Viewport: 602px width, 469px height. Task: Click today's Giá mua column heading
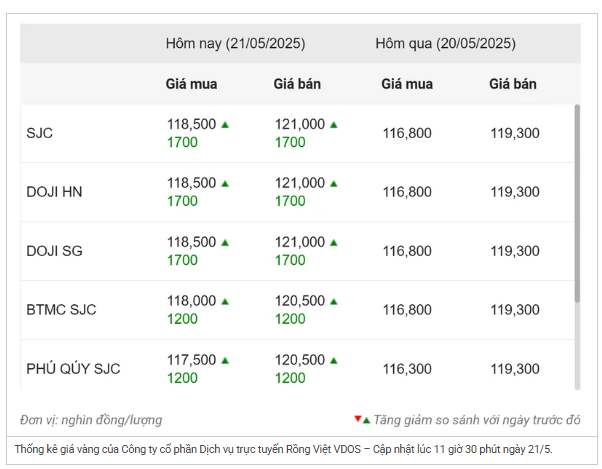coord(191,84)
